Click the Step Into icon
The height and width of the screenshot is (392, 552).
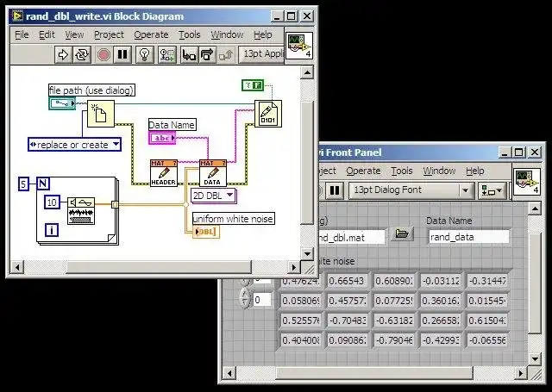point(189,54)
